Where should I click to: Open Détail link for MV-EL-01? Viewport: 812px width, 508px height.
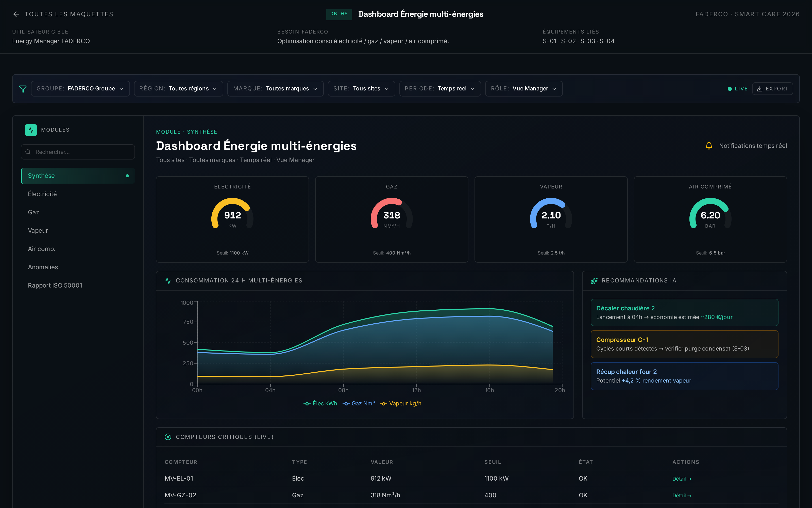point(682,479)
